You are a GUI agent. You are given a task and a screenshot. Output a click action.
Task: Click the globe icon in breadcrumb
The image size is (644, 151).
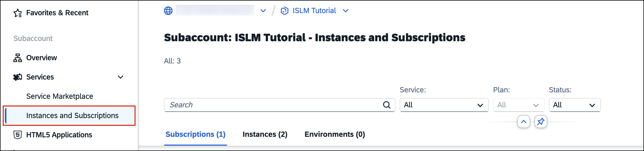point(168,11)
